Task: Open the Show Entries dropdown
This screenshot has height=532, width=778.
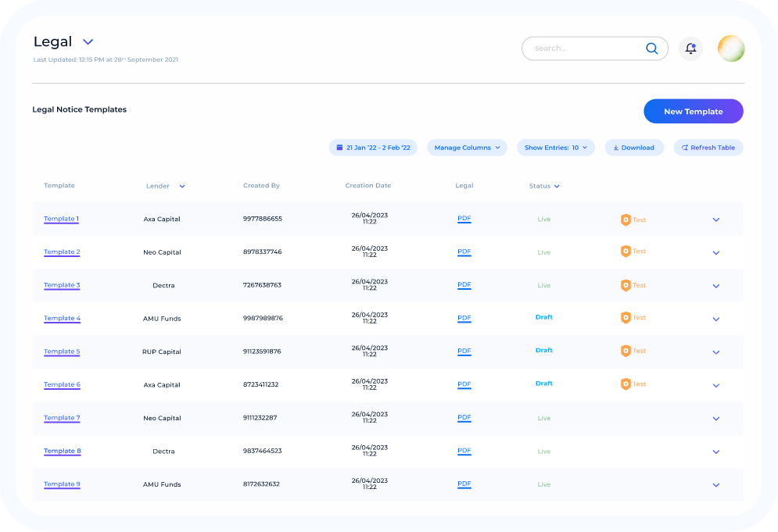Action: [x=555, y=148]
